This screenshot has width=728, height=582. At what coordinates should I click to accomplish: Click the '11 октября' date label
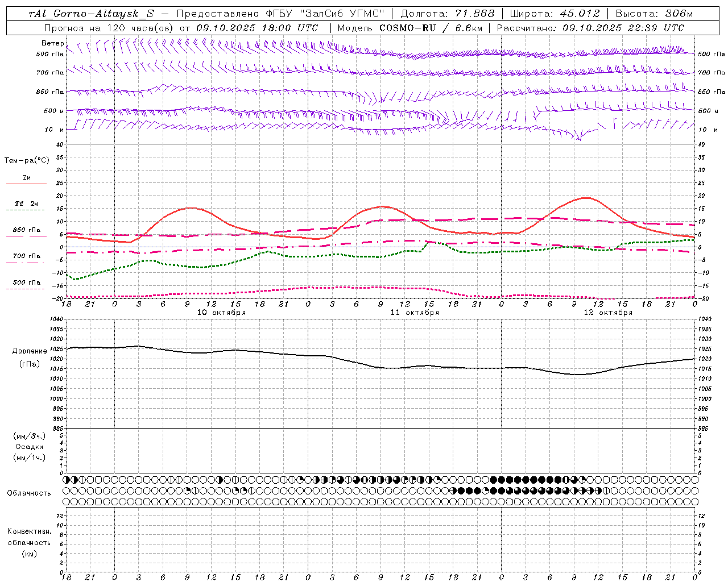[x=415, y=312]
